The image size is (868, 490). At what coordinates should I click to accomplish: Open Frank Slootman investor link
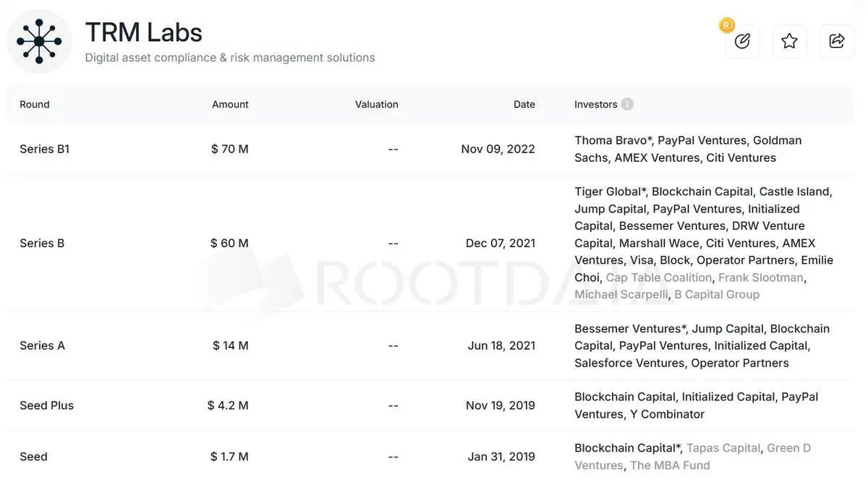coord(761,278)
